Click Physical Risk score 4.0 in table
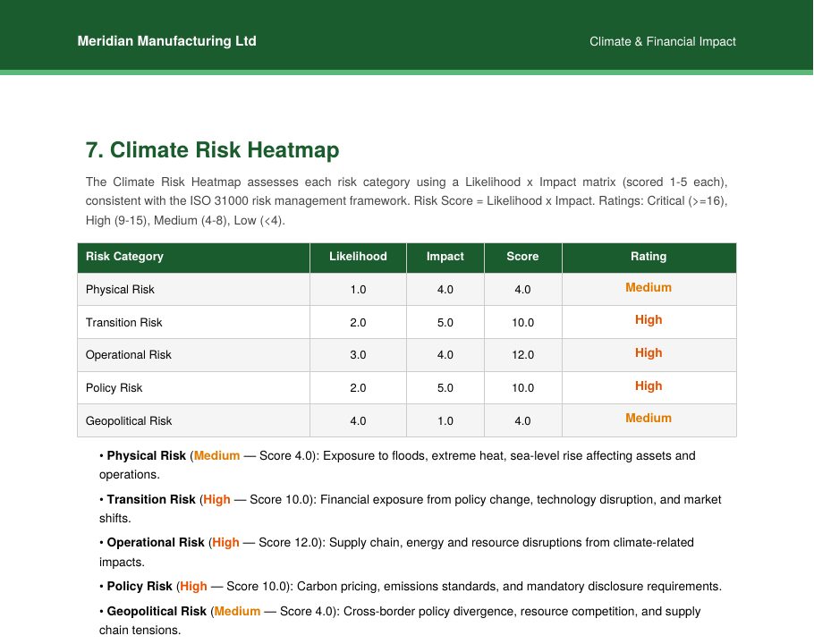814x644 pixels. [522, 290]
